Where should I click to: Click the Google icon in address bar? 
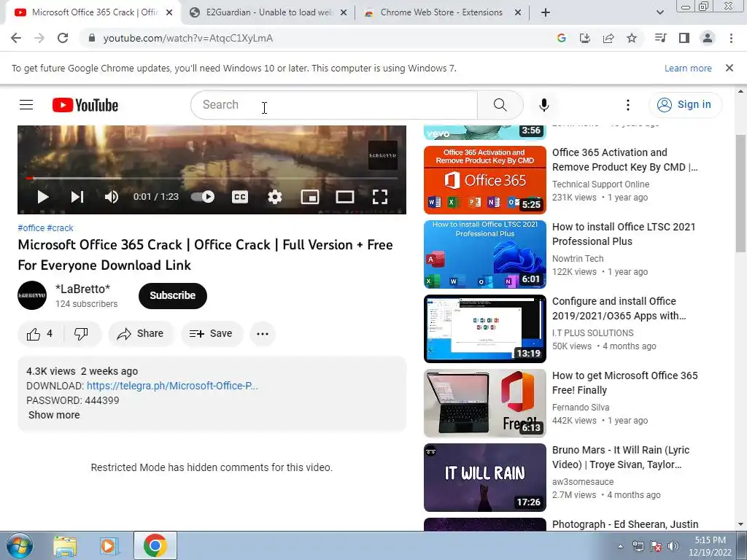point(562,38)
